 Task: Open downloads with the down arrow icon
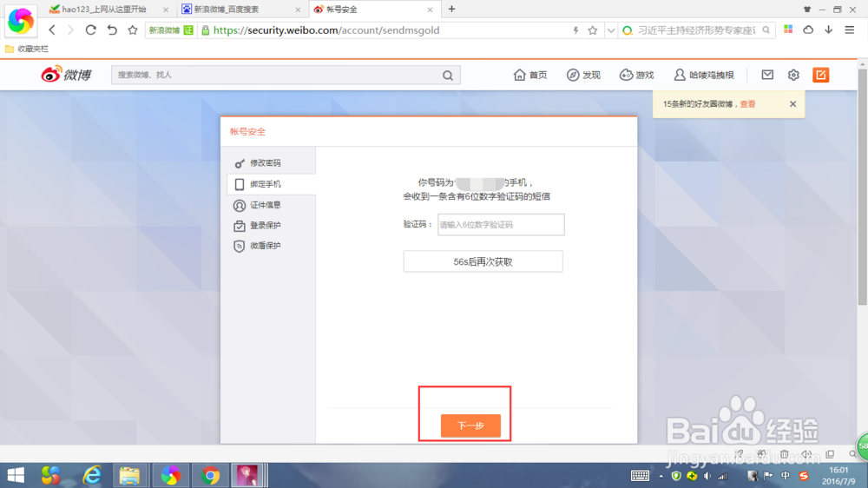pyautogui.click(x=829, y=30)
